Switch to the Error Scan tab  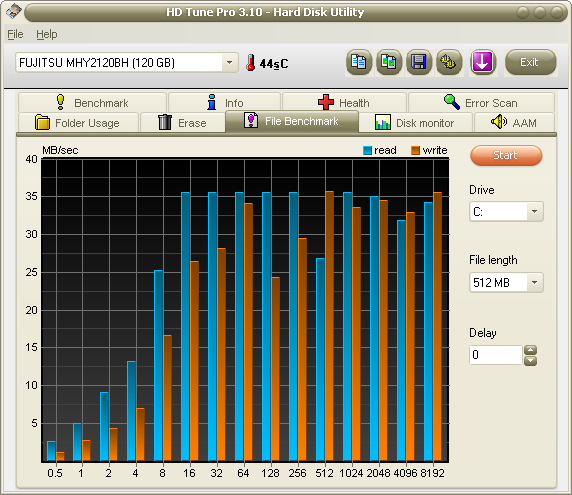click(481, 102)
